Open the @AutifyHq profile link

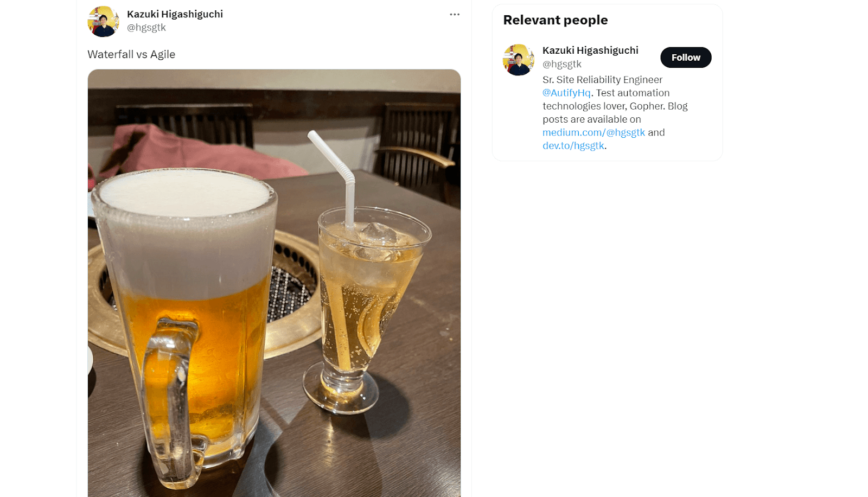tap(566, 93)
